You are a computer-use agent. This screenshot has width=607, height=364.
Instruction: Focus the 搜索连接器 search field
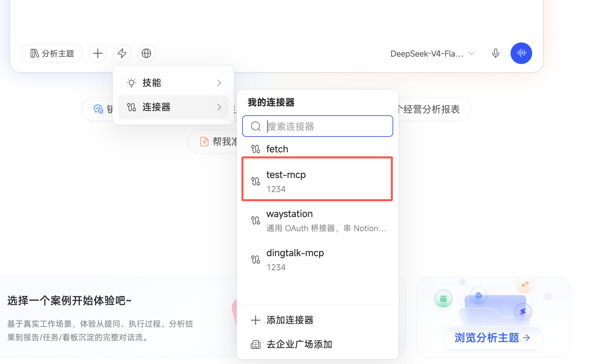pos(318,126)
